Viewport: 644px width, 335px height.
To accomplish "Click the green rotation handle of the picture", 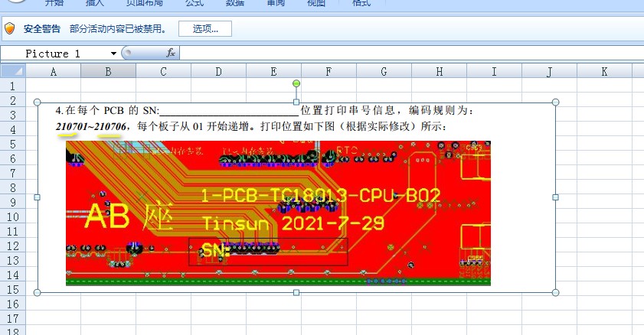I will pos(296,83).
